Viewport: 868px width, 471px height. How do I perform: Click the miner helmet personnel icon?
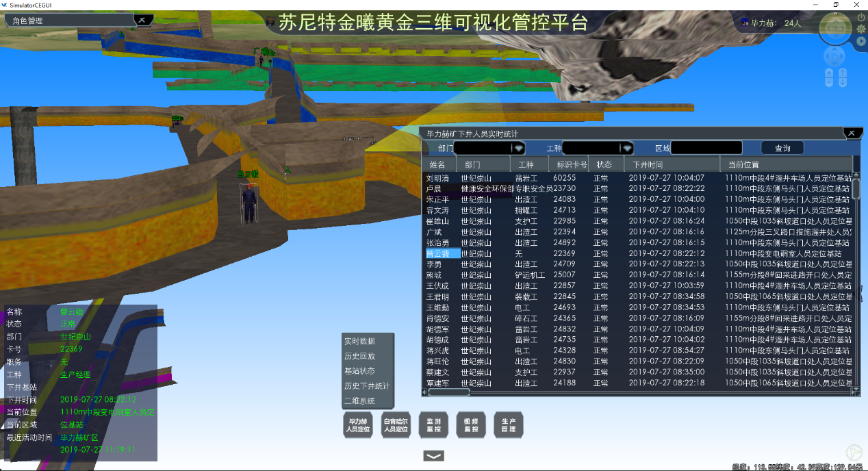tap(744, 23)
